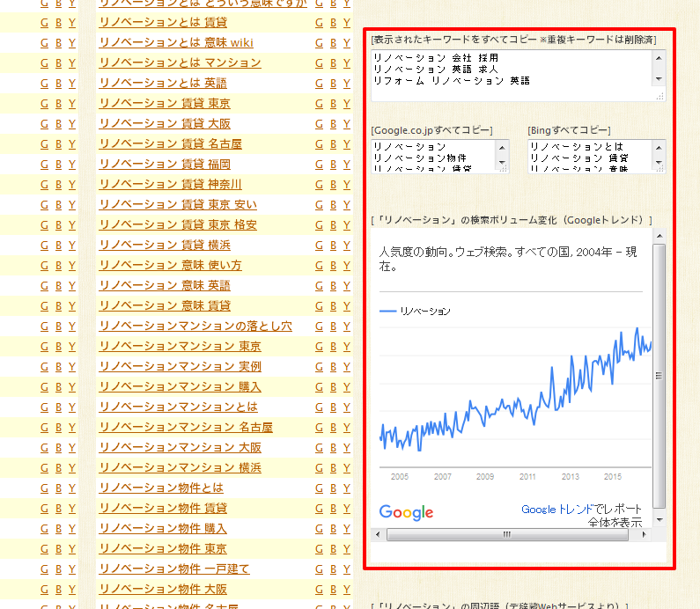Click the リノベーションマンション 東京 link
The image size is (700, 609).
point(180,347)
